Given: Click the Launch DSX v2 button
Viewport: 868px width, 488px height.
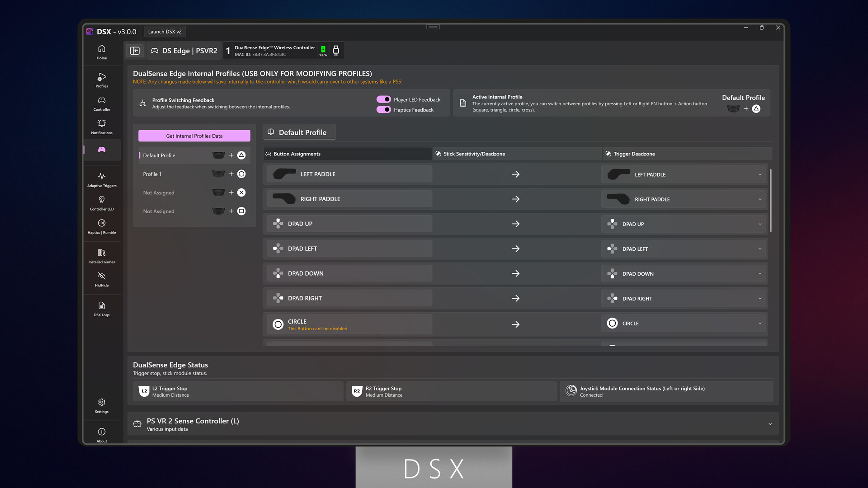Looking at the screenshot, I should click(165, 31).
